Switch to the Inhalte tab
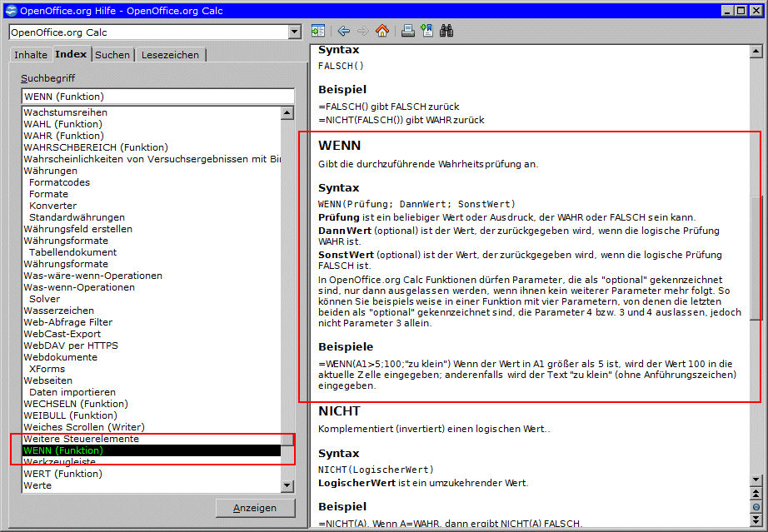Screen dimensions: 768x532 click(31, 55)
